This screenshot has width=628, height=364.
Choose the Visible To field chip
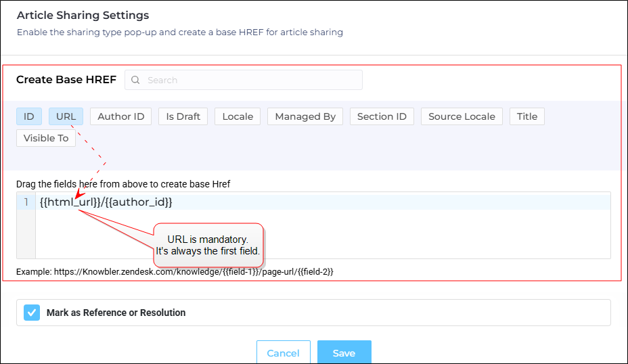point(46,138)
